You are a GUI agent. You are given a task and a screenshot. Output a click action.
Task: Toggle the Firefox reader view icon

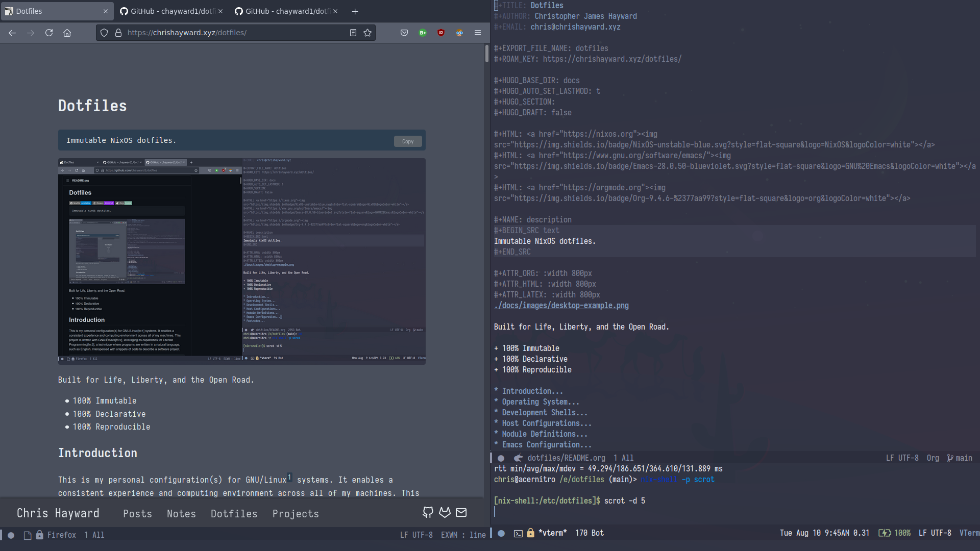pos(353,32)
